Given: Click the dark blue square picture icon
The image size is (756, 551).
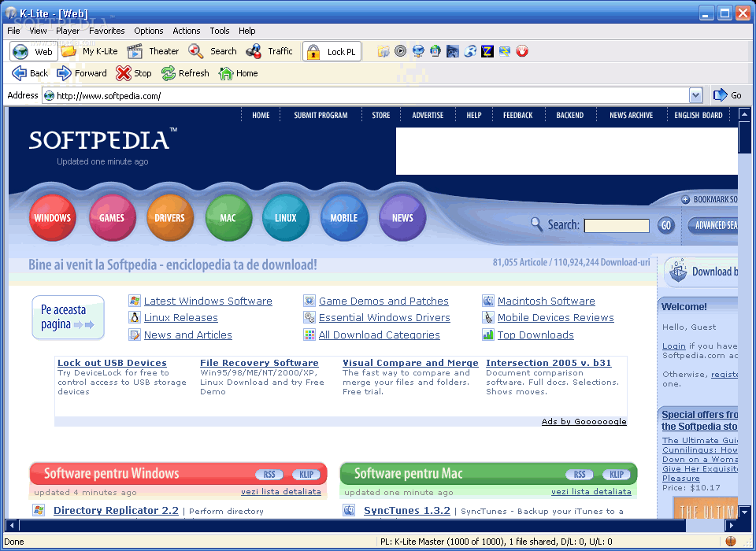Looking at the screenshot, I should click(x=453, y=51).
